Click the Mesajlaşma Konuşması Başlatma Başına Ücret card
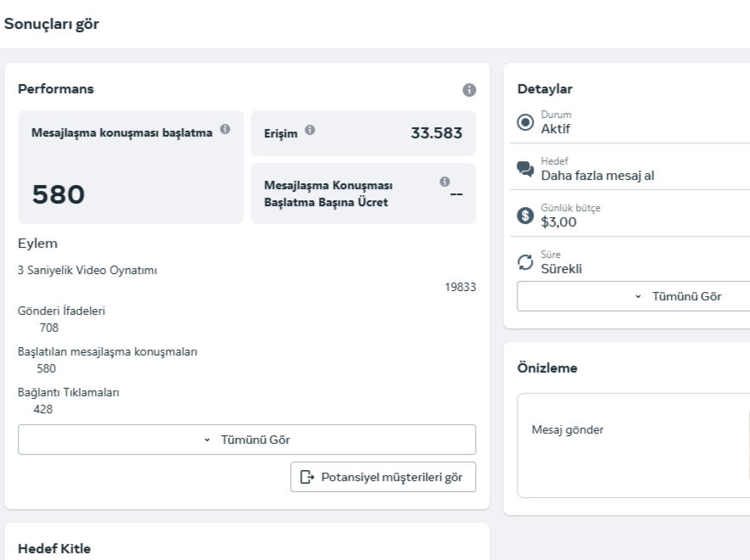 click(363, 193)
